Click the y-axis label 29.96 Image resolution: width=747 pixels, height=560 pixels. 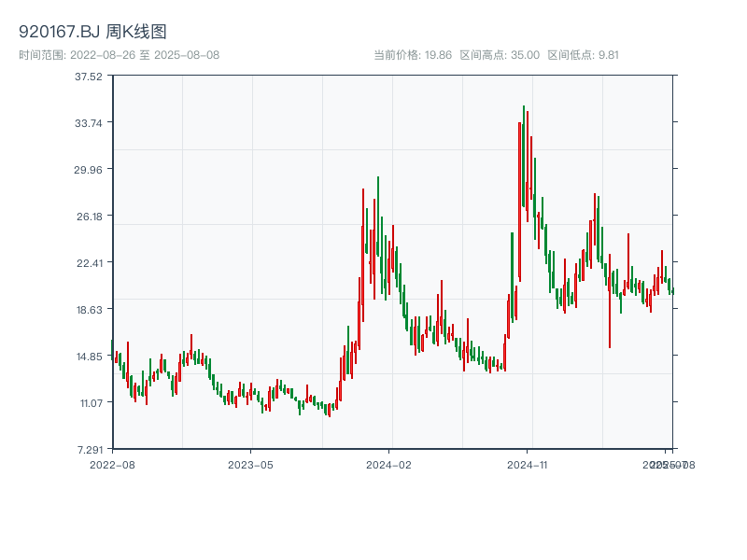(x=88, y=170)
